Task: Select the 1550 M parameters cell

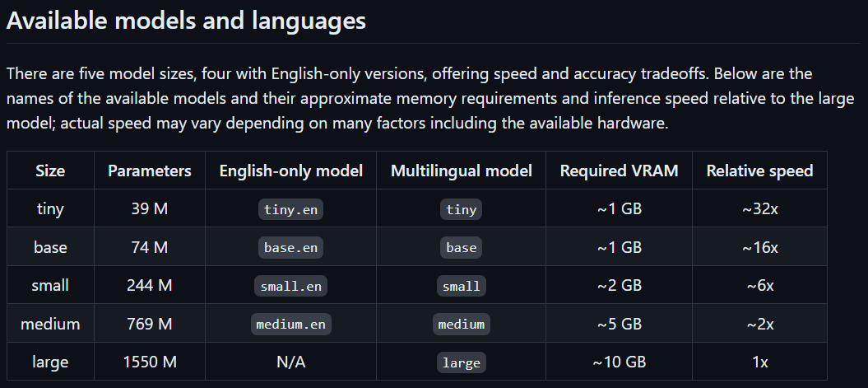Action: (150, 362)
